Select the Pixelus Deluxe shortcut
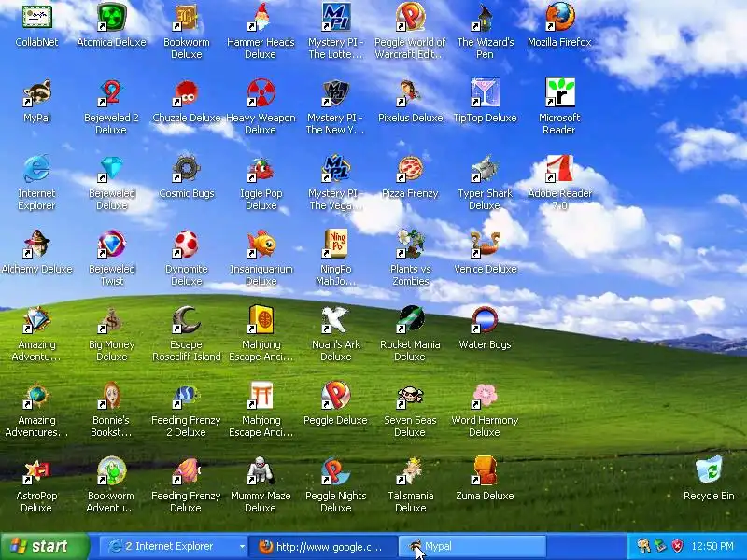The width and height of the screenshot is (747, 560). pyautogui.click(x=410, y=92)
